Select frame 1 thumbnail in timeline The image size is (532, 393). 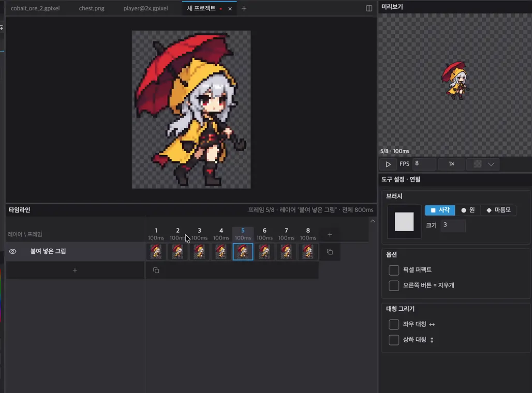[156, 252]
